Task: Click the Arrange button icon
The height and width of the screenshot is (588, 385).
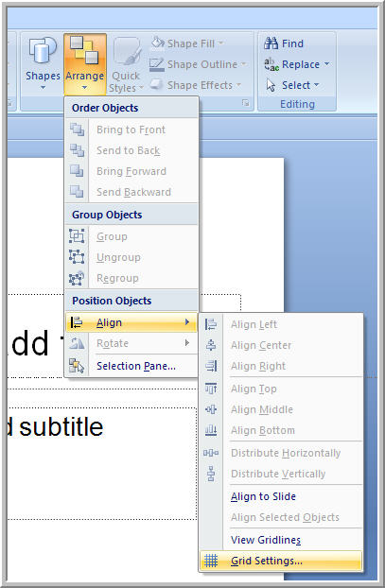Action: [84, 50]
